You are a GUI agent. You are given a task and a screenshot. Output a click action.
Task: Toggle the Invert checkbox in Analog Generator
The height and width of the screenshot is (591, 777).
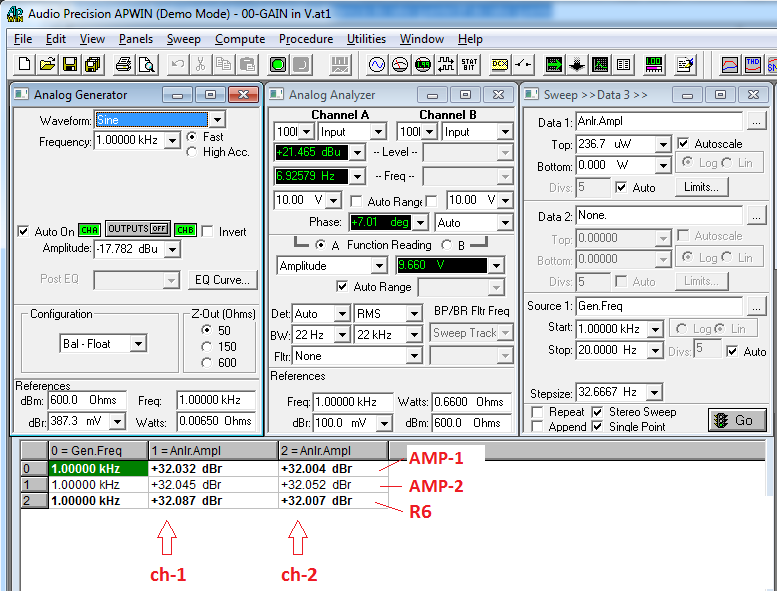[208, 231]
